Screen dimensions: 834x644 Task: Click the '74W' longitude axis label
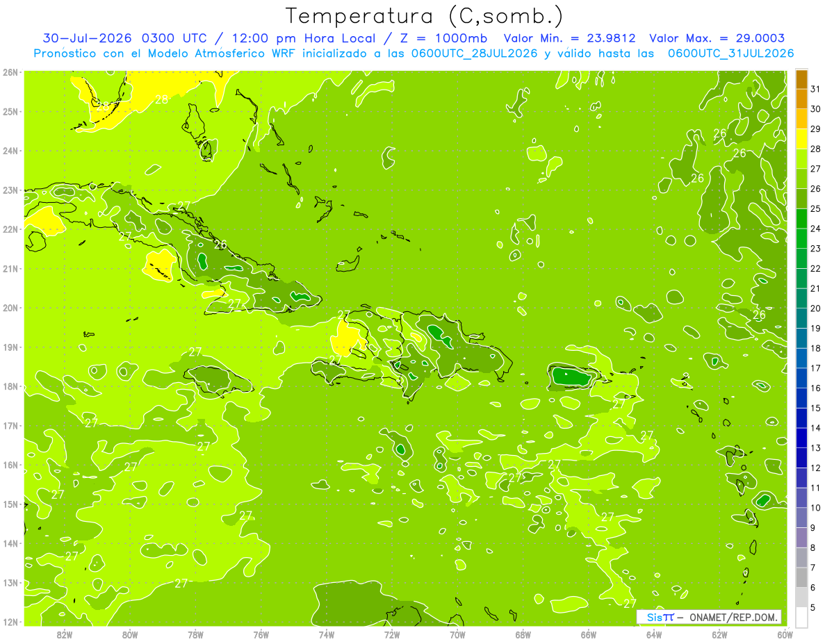coord(327,634)
